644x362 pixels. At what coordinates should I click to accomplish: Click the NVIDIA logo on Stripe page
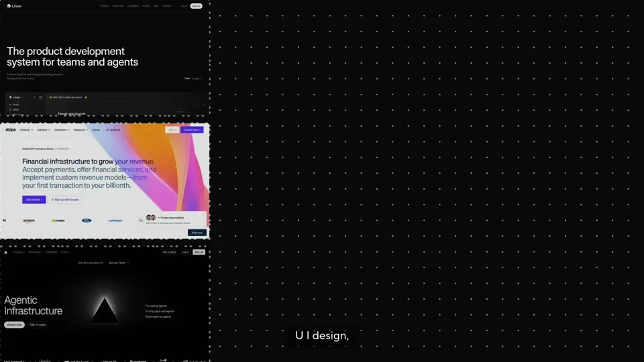tap(58, 221)
